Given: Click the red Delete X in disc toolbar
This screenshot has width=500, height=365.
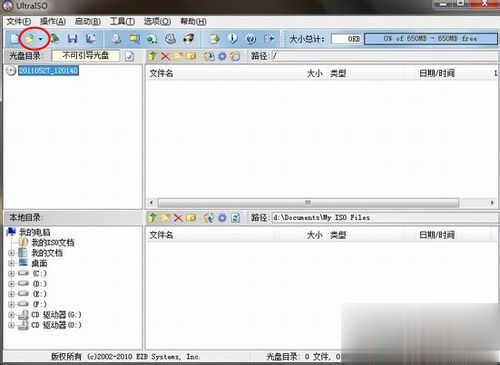Looking at the screenshot, I should [165, 56].
